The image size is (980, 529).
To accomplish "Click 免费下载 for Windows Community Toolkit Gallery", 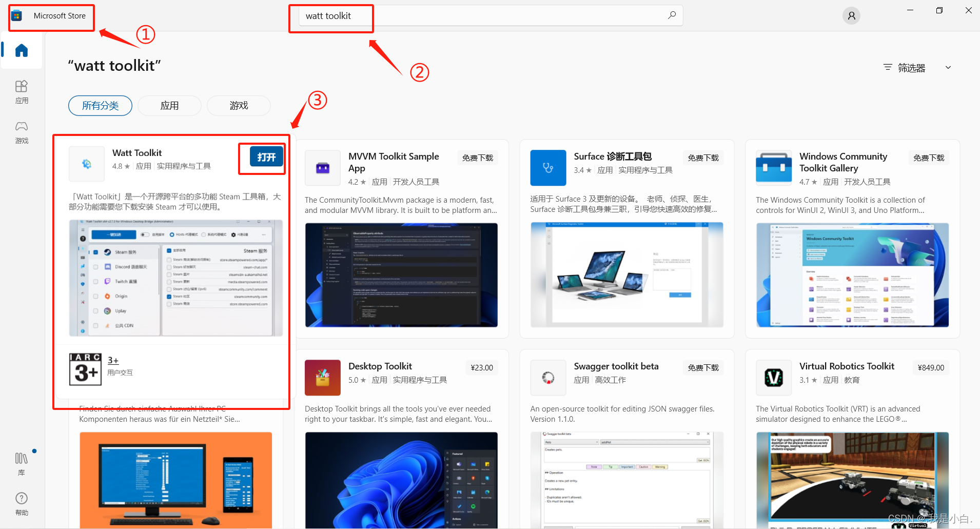I will click(929, 158).
